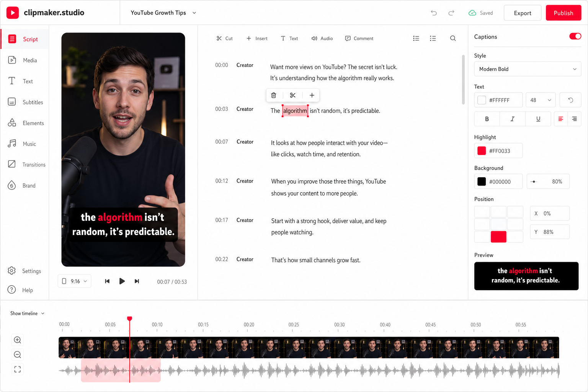Viewport: 588px width, 392px height.
Task: Click Text in script toolbar
Action: click(289, 38)
